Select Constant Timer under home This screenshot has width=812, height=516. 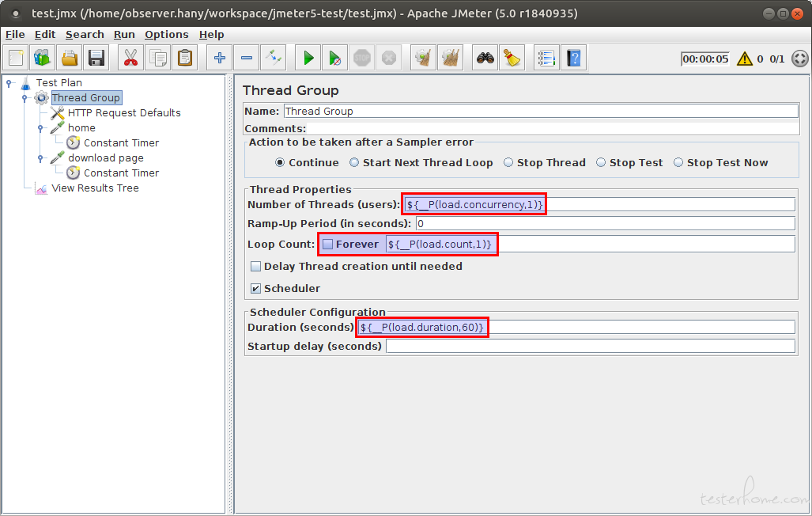click(121, 143)
